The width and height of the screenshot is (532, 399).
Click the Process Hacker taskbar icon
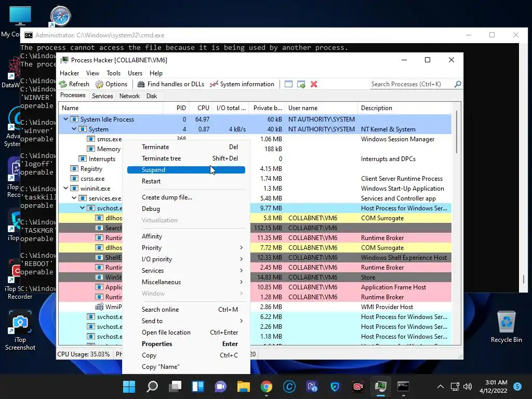pos(381,387)
